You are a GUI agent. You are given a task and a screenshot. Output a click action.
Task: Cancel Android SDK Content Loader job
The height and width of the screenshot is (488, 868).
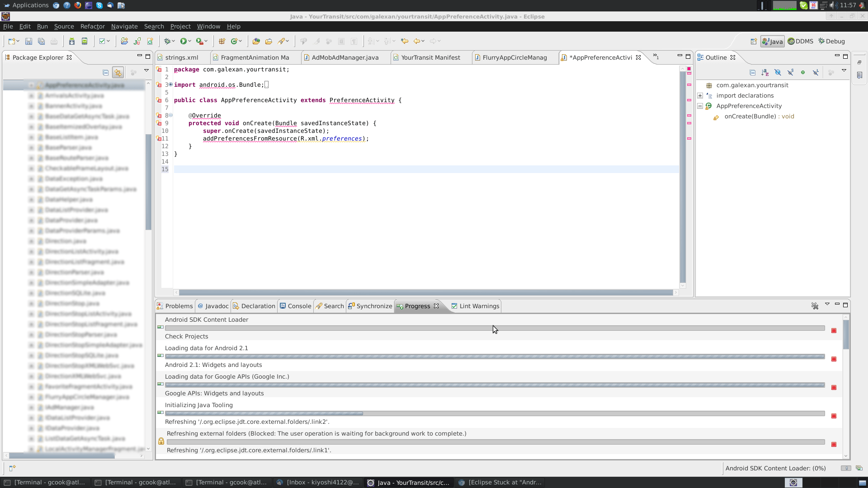[x=834, y=331]
